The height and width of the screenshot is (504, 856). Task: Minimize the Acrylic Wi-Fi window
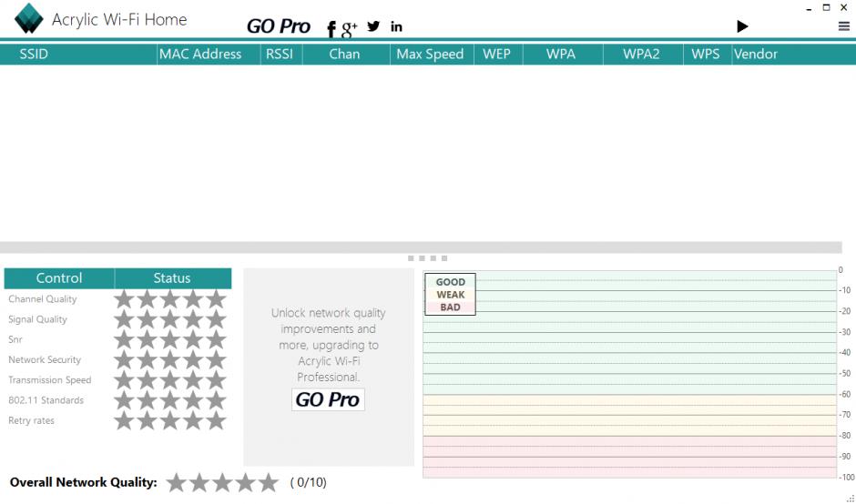(x=809, y=8)
